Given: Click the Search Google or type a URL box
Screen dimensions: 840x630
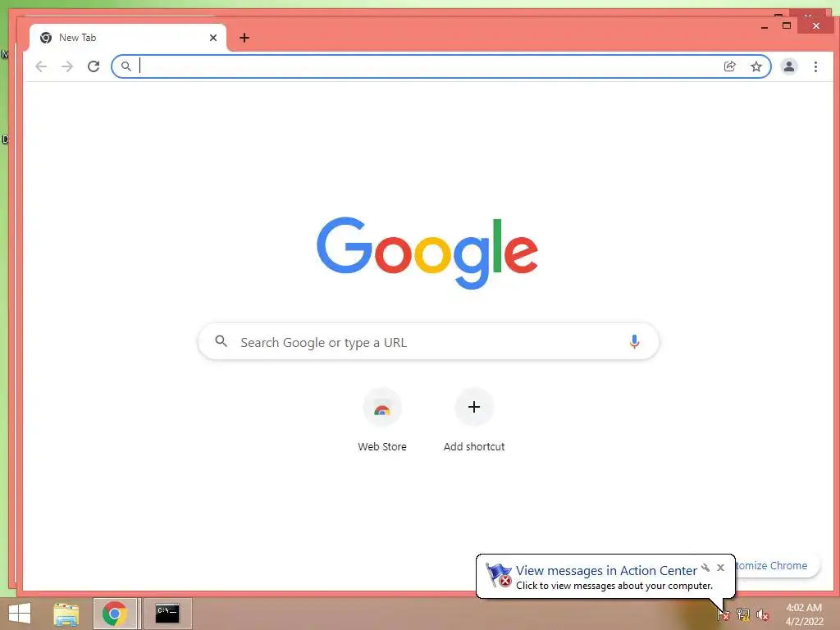Looking at the screenshot, I should [x=428, y=342].
